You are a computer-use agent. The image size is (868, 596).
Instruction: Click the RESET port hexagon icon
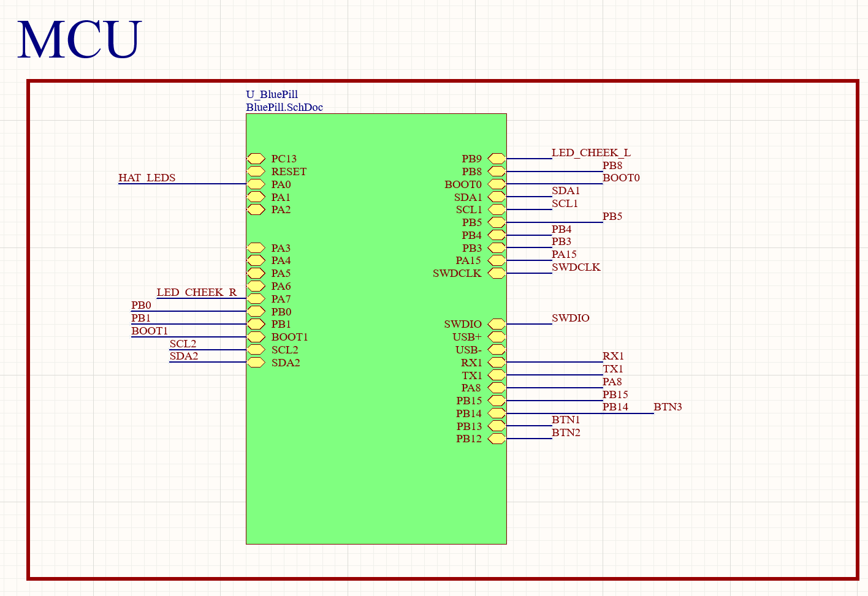click(x=256, y=172)
